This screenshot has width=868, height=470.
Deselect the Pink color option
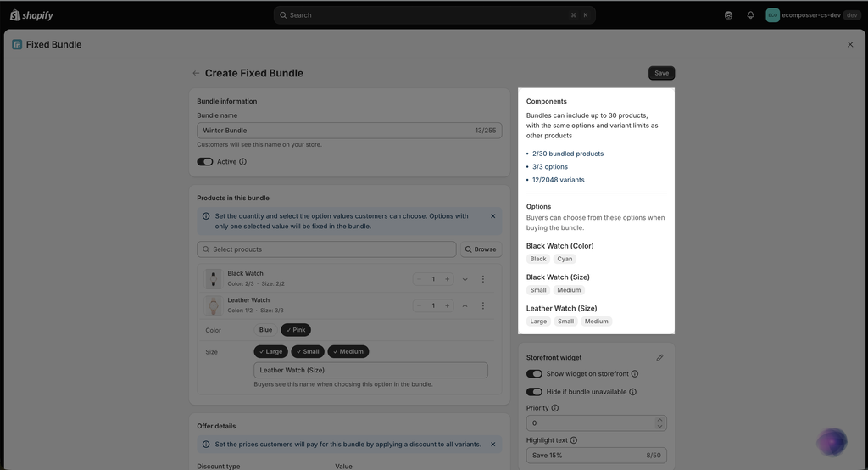(296, 330)
